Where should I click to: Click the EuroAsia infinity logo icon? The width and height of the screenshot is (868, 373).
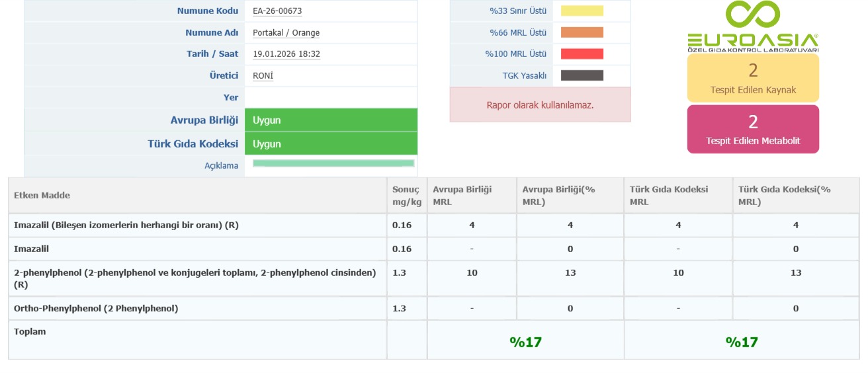[x=752, y=15]
